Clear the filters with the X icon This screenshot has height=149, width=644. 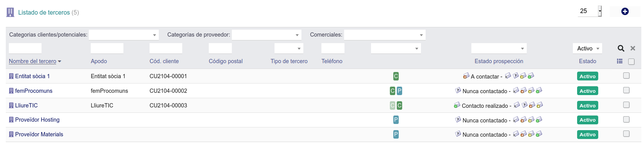coord(633,49)
